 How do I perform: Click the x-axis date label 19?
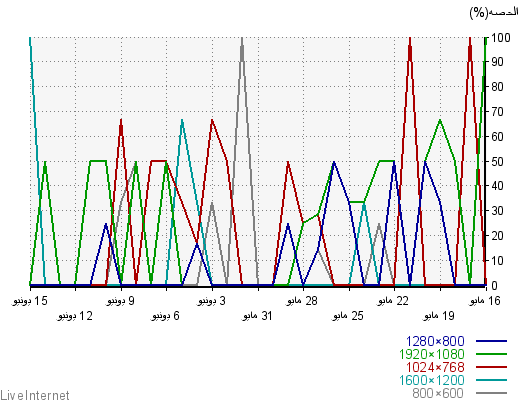click(439, 316)
